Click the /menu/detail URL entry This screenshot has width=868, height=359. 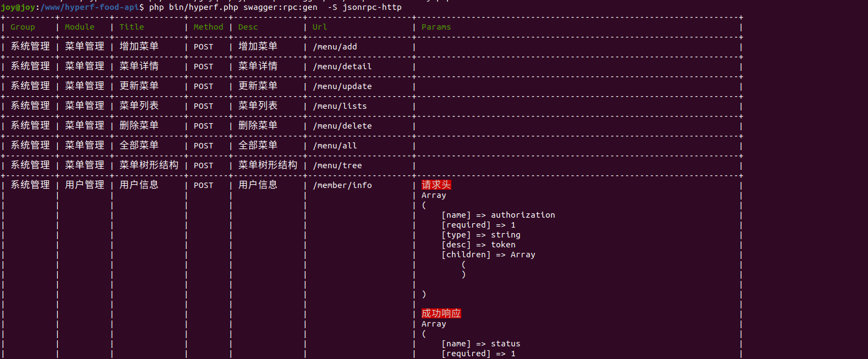point(342,67)
